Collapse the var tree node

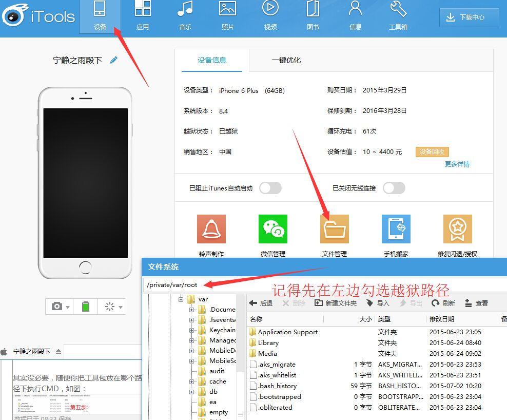[x=181, y=299]
